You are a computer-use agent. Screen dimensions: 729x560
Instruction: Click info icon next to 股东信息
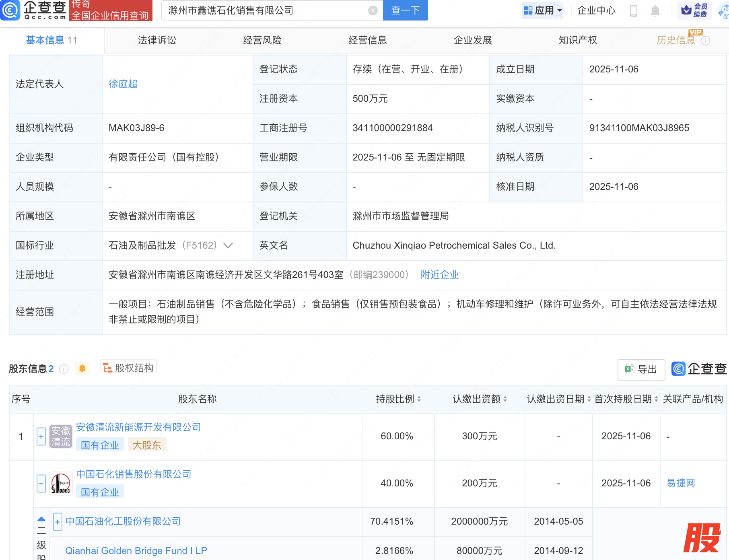64,369
